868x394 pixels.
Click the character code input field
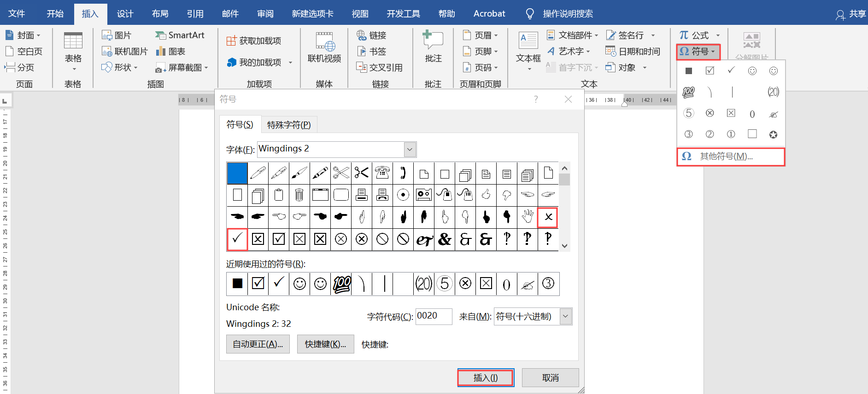(x=433, y=316)
